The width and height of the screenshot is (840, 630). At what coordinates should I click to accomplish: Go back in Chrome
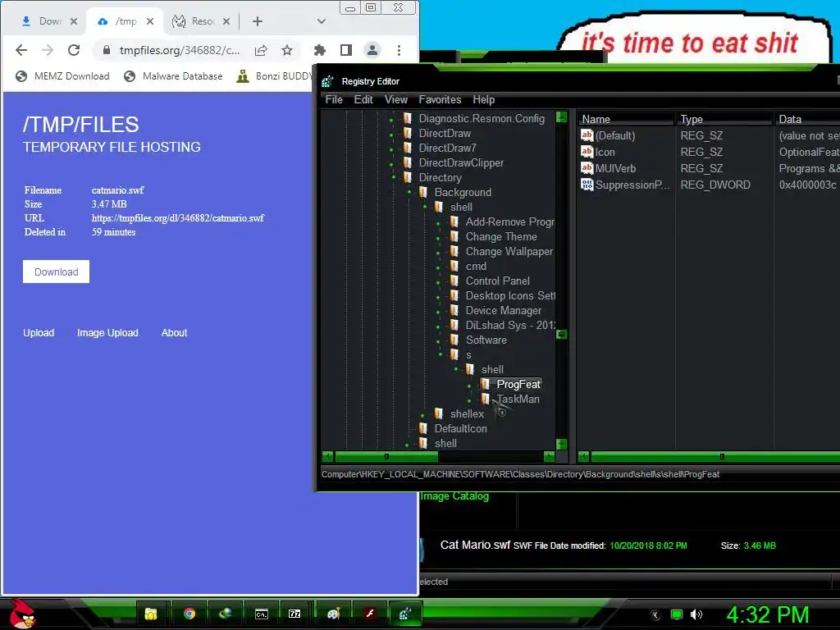(21, 50)
